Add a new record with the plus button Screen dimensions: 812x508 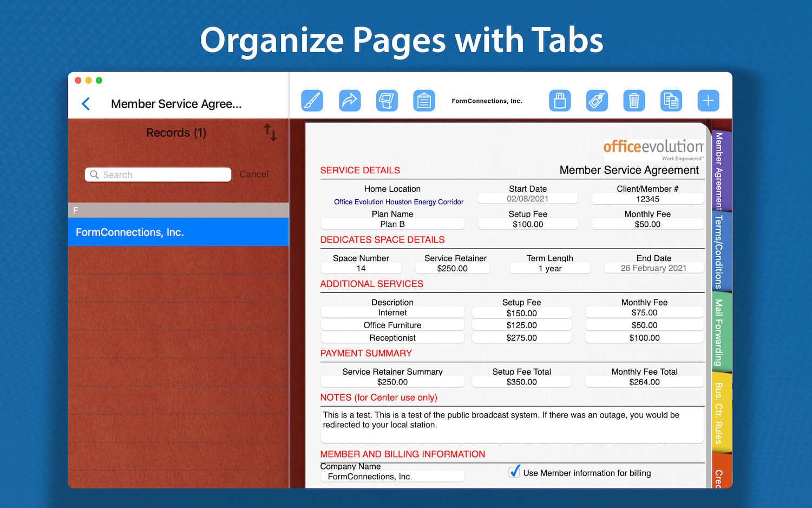coord(708,100)
